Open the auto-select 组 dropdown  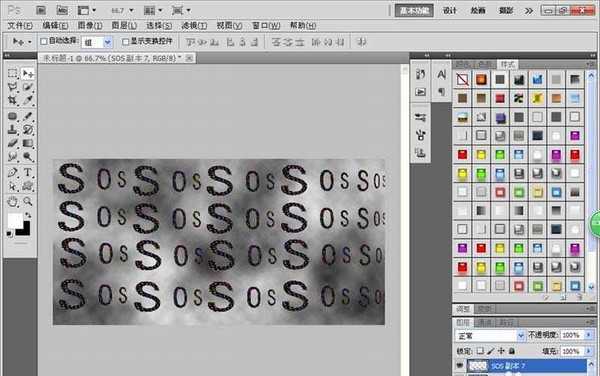pyautogui.click(x=108, y=42)
